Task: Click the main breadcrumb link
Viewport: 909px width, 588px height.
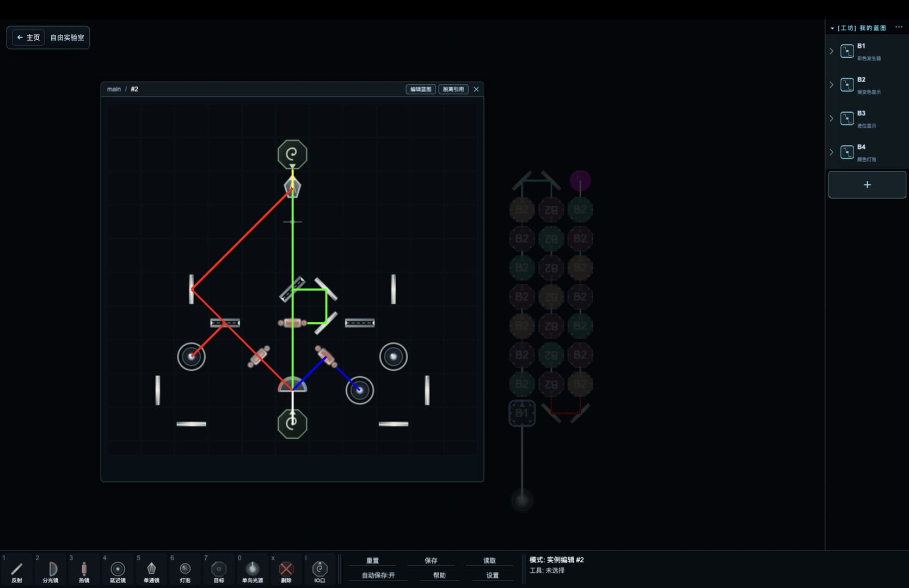Action: 114,89
